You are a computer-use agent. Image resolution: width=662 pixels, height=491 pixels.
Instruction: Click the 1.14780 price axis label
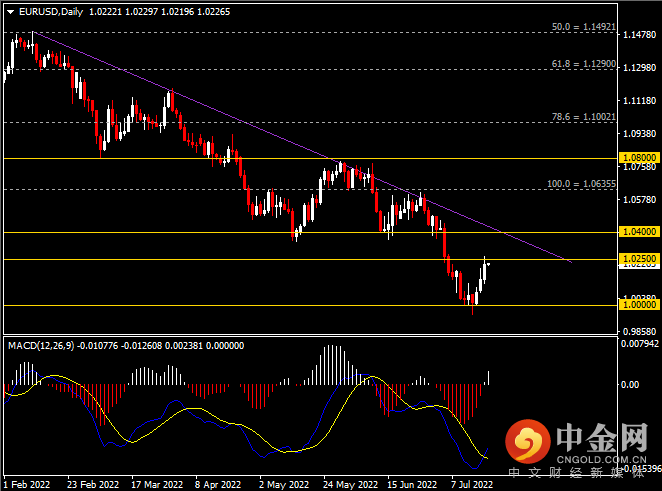point(640,35)
